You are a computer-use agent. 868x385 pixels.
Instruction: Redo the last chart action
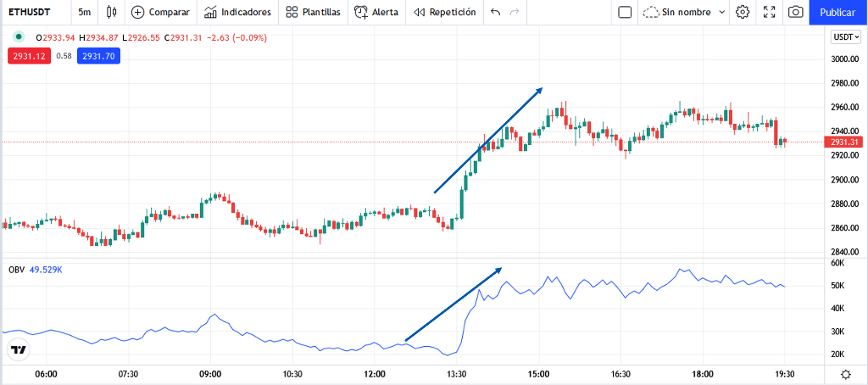(515, 12)
